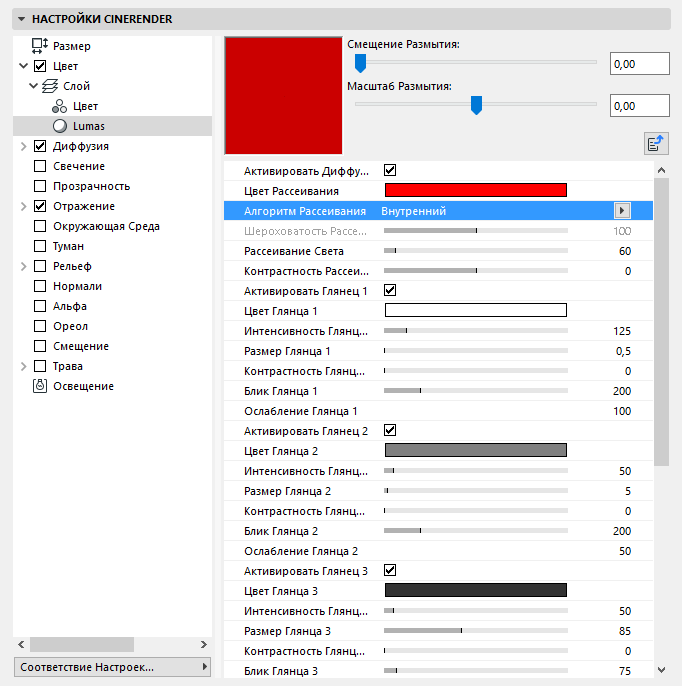Image resolution: width=682 pixels, height=686 pixels.
Task: Open the red Цвет Рассеивания swatch
Action: (x=476, y=190)
